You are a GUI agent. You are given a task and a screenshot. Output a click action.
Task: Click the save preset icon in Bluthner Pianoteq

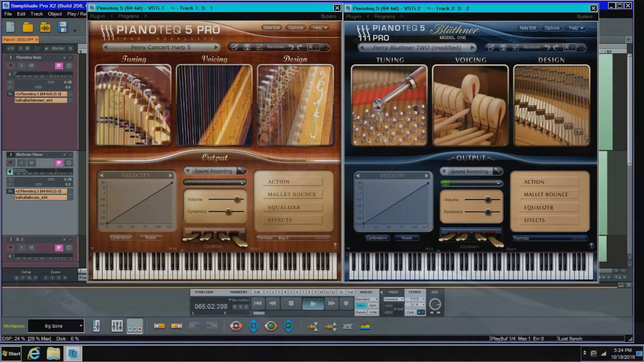tap(503, 48)
